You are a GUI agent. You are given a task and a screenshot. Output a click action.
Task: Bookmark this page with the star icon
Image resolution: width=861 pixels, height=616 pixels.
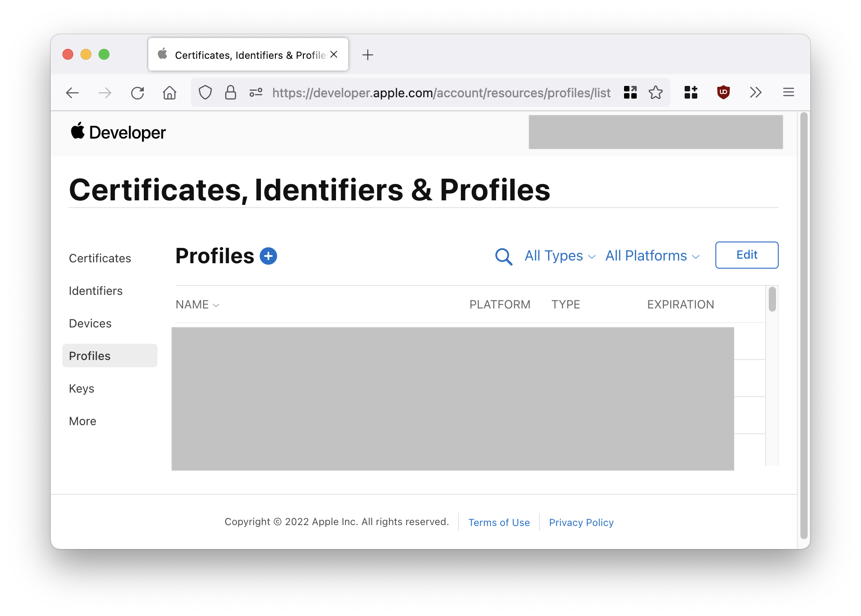[656, 92]
